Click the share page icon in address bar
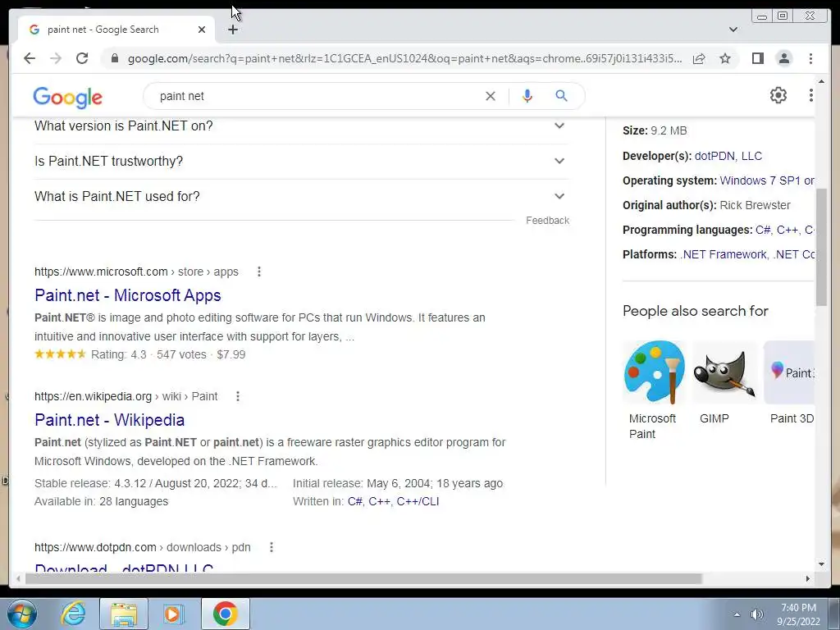 (699, 58)
